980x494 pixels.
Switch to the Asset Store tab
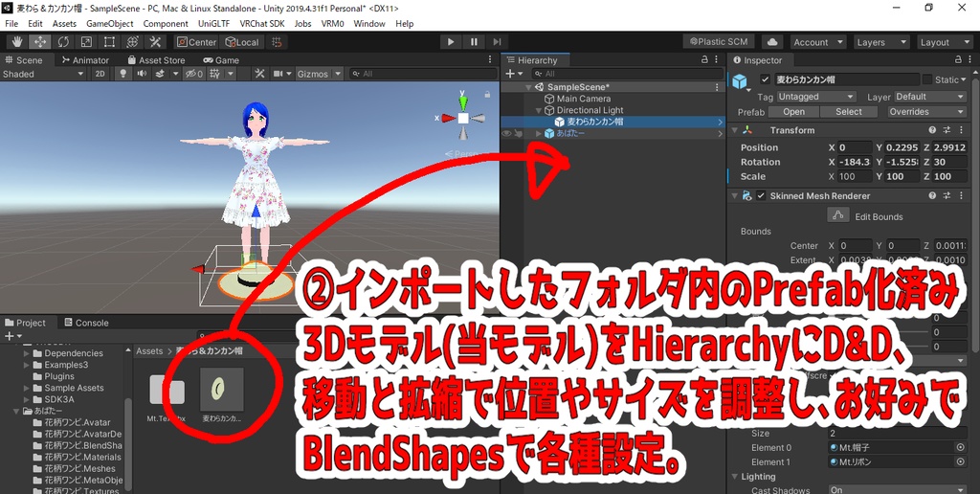156,60
